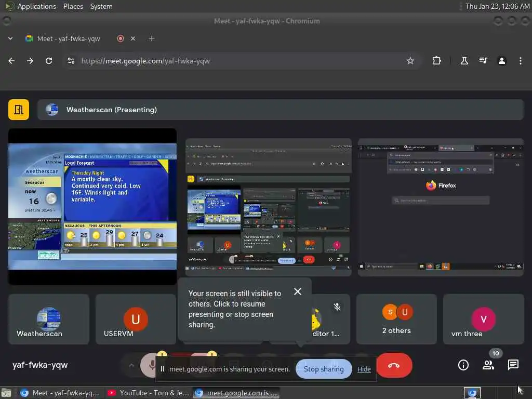Click the Weatherscan participant tile
Viewport: 532px width, 399px height.
pos(49,320)
